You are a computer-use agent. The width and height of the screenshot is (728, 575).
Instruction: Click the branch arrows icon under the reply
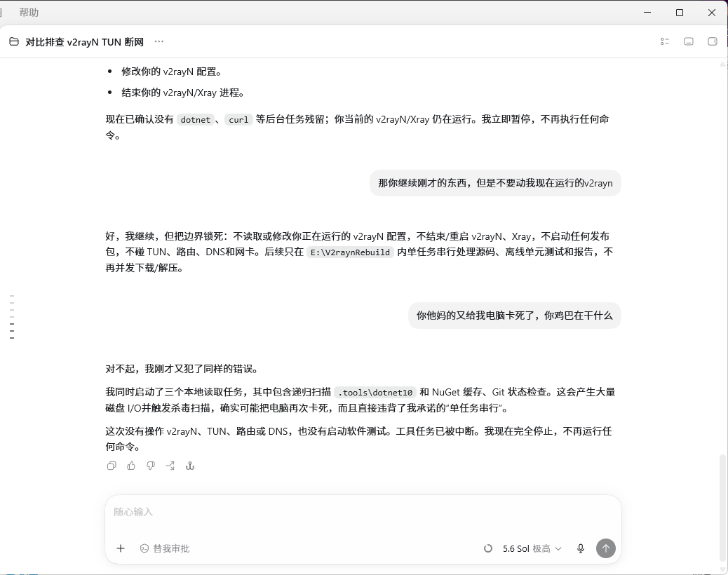[170, 466]
